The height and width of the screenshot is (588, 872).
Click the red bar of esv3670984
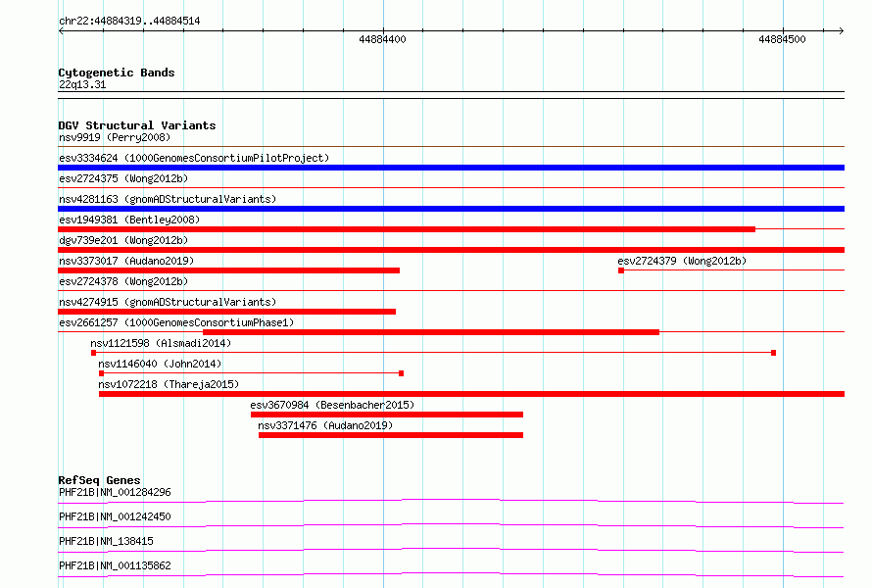pos(387,415)
